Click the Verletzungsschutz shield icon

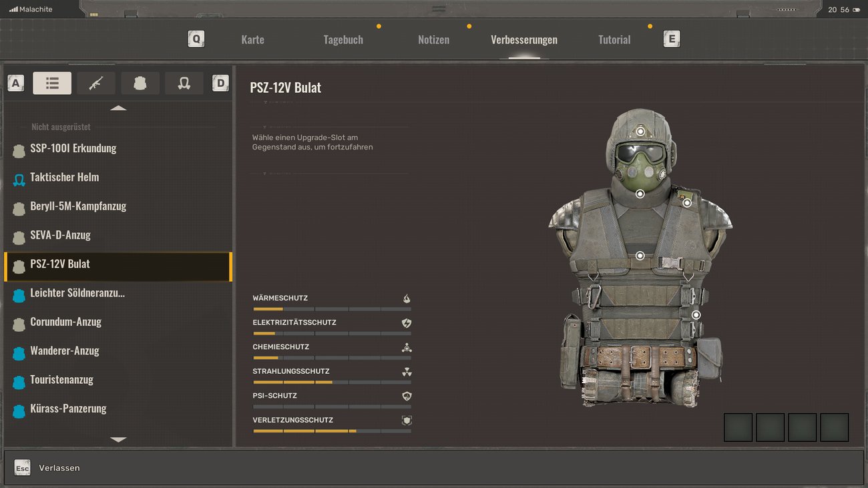(x=407, y=421)
